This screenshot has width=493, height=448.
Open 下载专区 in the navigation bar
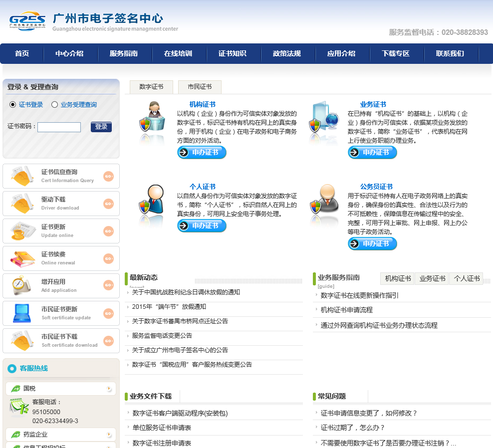(x=396, y=53)
